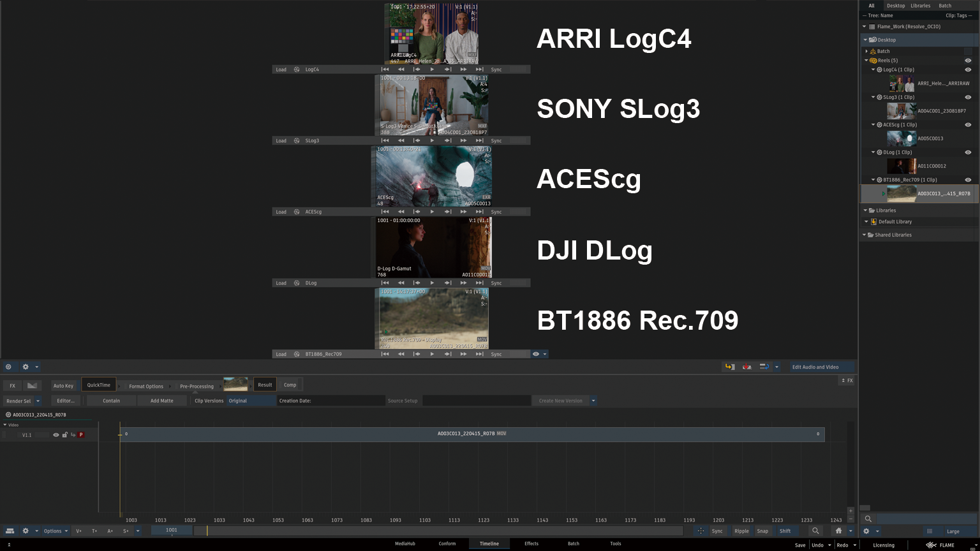Click the timeline layout icon at bottom left
The width and height of the screenshot is (980, 551).
pyautogui.click(x=10, y=531)
